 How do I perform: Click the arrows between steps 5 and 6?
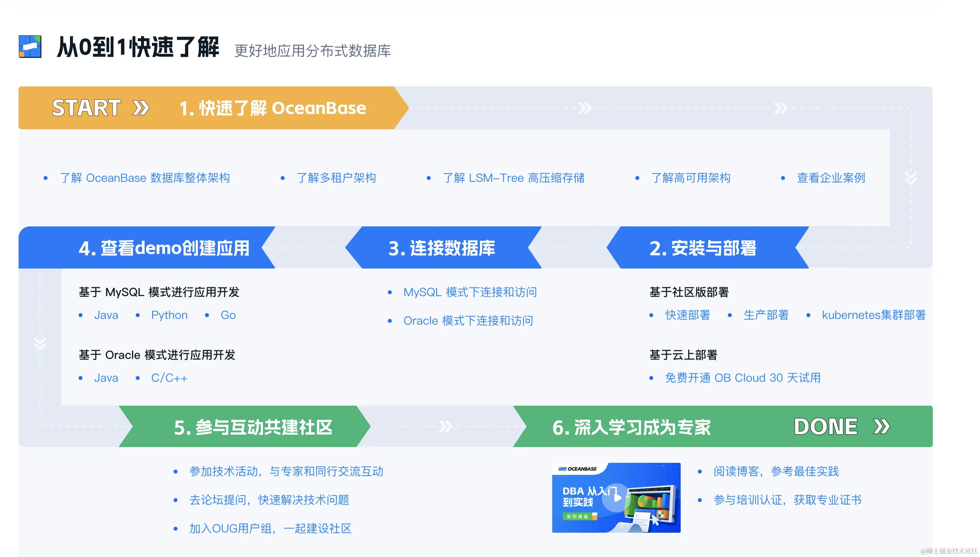point(445,427)
